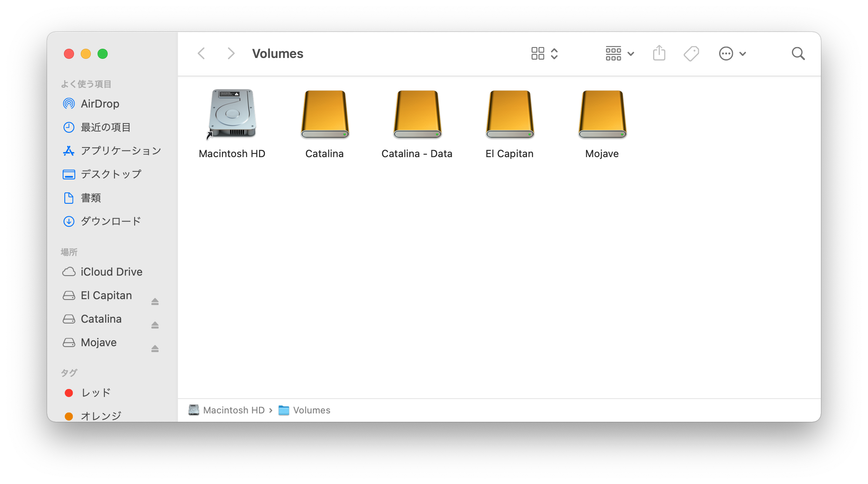Open the group-by options dropdown
Screen dimensions: 868x484
pos(619,53)
